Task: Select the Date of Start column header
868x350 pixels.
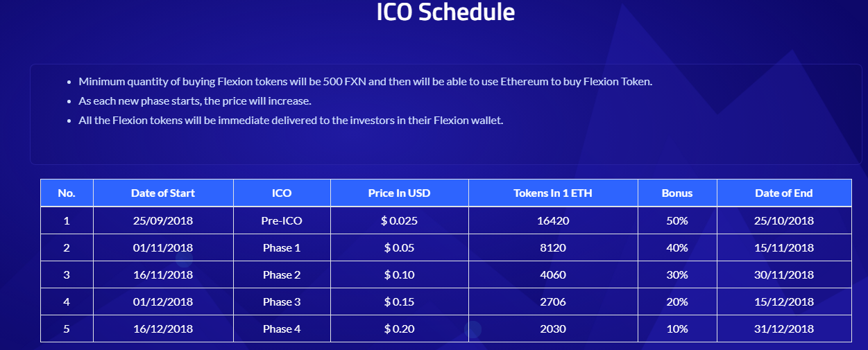Action: [163, 193]
